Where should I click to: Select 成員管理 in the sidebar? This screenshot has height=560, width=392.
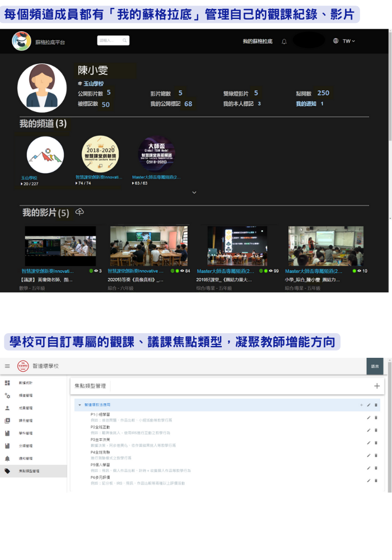pyautogui.click(x=26, y=408)
